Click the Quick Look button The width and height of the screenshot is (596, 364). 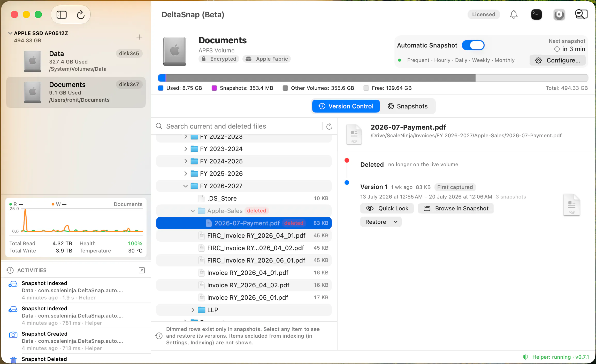point(387,208)
